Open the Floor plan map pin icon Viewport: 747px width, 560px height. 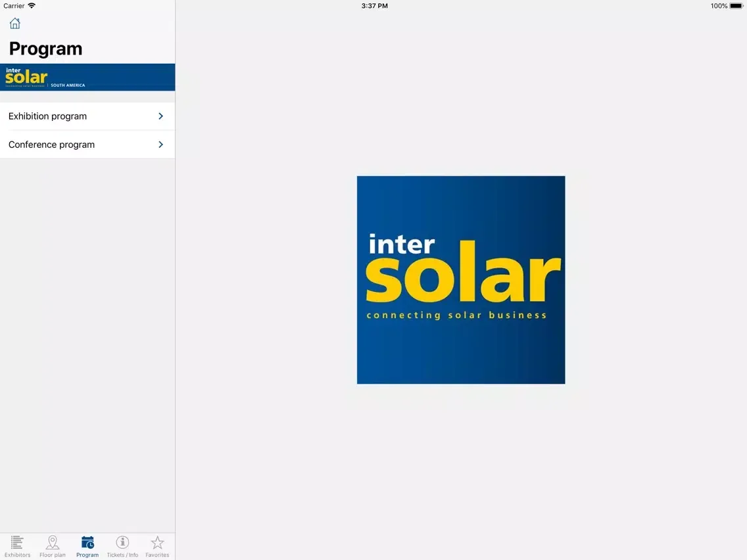click(x=53, y=542)
